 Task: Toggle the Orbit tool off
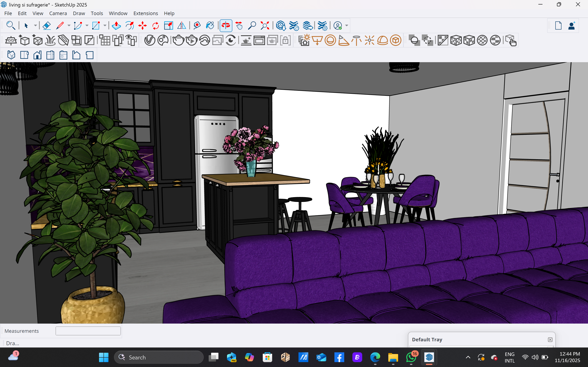pos(226,25)
